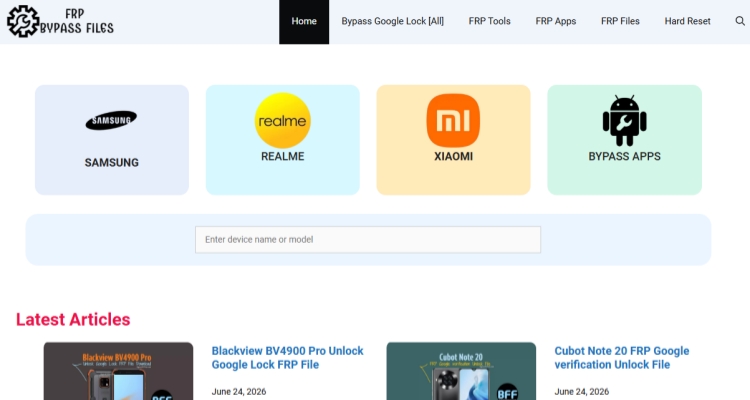Open the FRP Tools menu
The height and width of the screenshot is (400, 750).
[489, 22]
